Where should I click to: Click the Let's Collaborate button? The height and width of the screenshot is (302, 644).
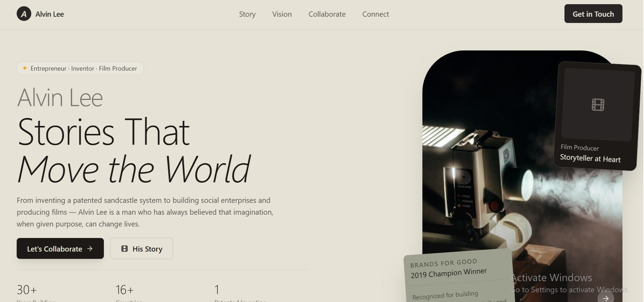[x=60, y=248]
